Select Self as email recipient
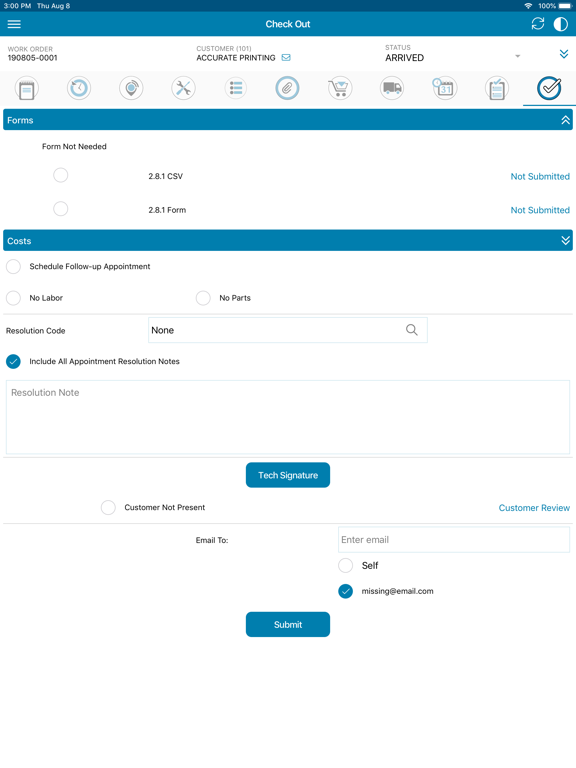The height and width of the screenshot is (768, 576). tap(346, 565)
